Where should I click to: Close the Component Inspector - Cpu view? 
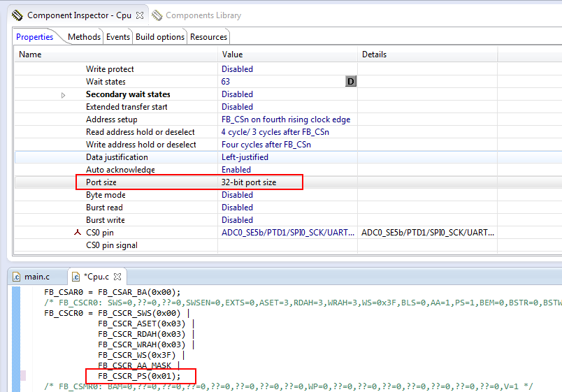tap(140, 15)
